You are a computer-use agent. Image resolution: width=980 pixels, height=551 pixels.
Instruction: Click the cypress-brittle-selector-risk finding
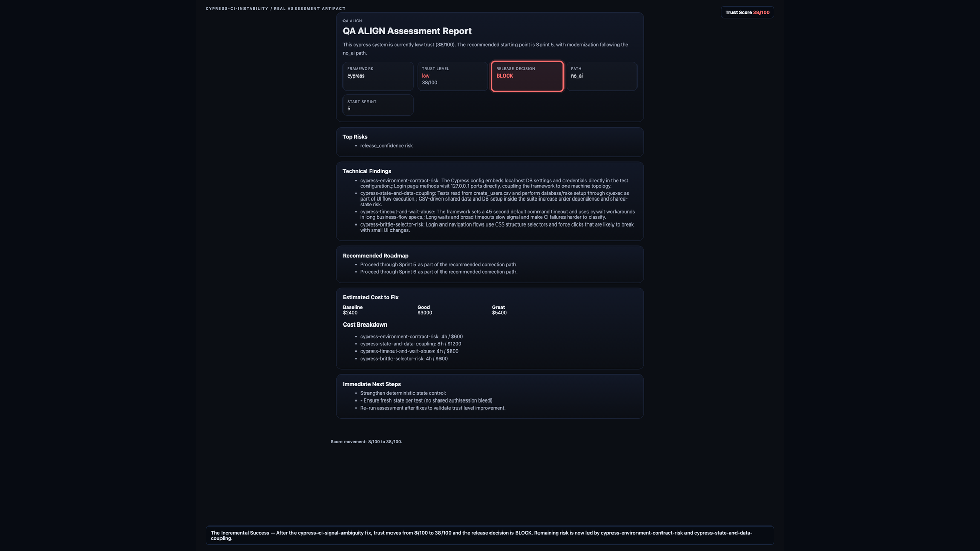[498, 227]
